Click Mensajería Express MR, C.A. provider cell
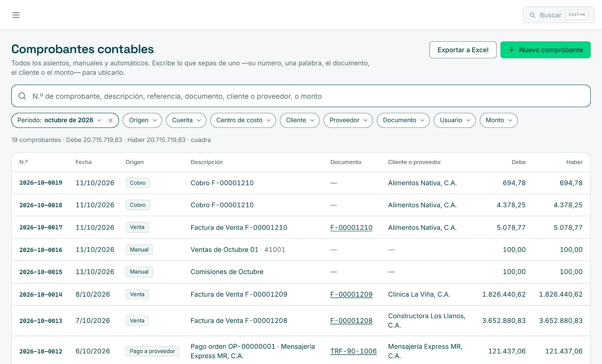The width and height of the screenshot is (602, 364). 425,351
